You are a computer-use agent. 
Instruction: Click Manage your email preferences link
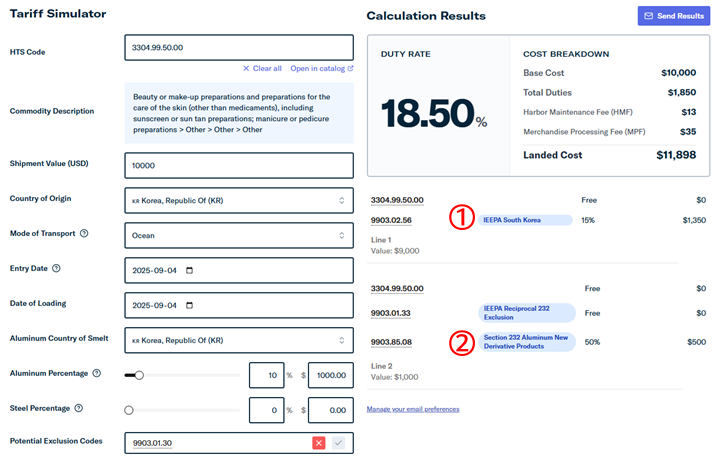(x=413, y=409)
